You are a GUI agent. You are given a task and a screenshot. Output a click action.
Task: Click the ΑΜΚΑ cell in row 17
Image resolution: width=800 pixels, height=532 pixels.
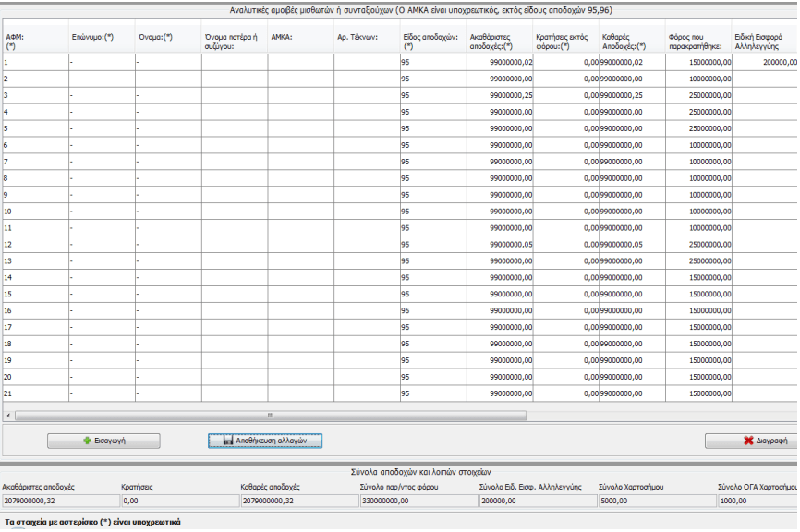point(301,328)
